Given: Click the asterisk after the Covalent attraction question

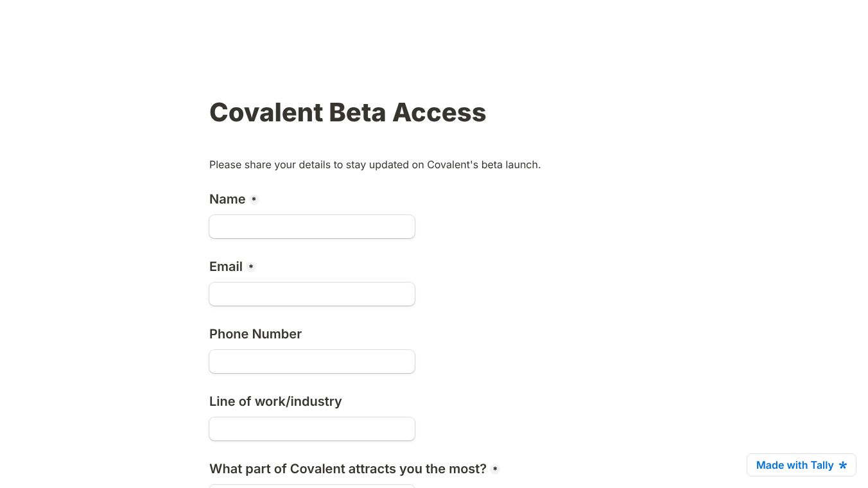Looking at the screenshot, I should point(495,469).
